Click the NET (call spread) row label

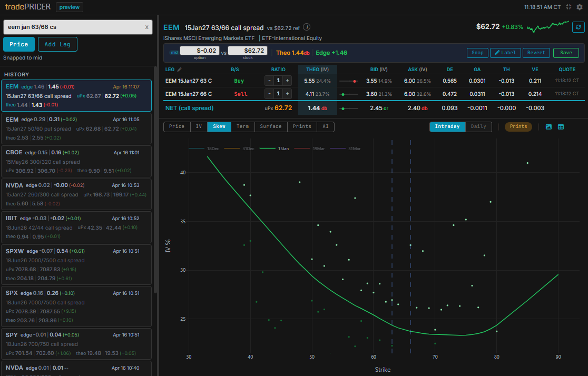[189, 108]
